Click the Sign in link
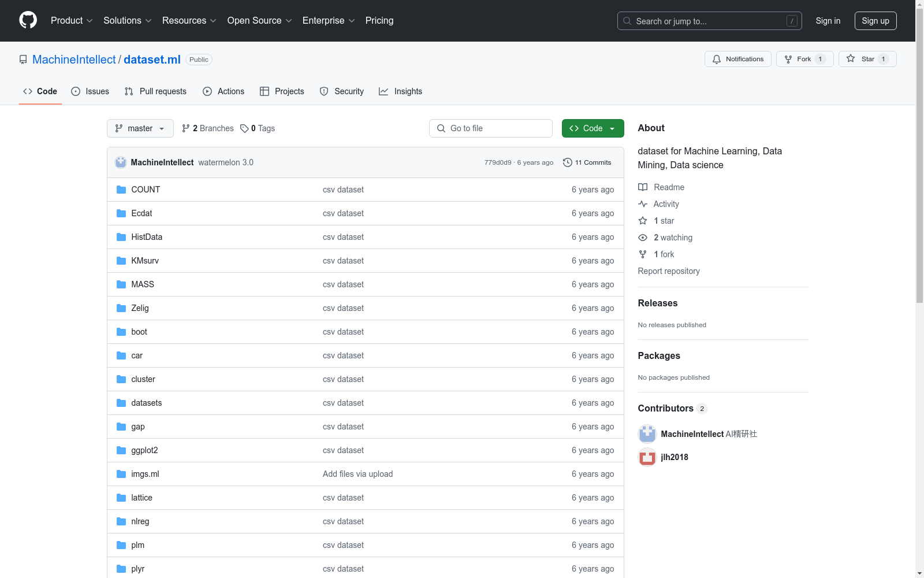 [828, 21]
